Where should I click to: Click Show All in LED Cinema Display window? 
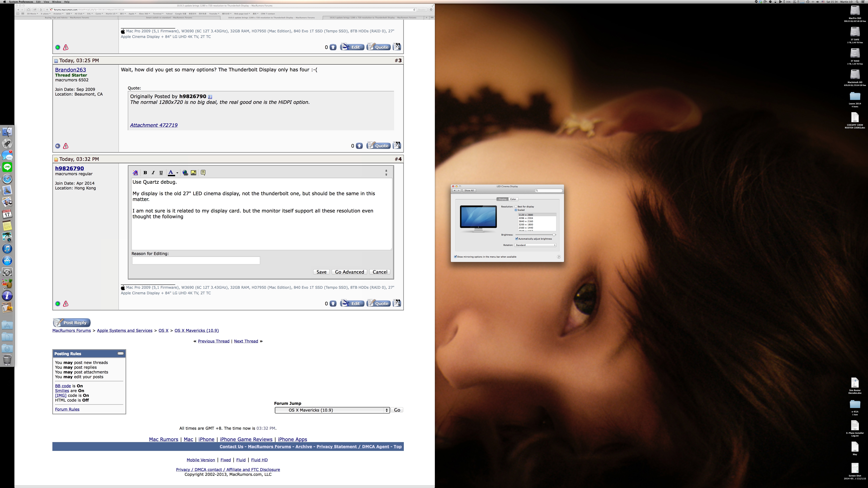point(469,190)
